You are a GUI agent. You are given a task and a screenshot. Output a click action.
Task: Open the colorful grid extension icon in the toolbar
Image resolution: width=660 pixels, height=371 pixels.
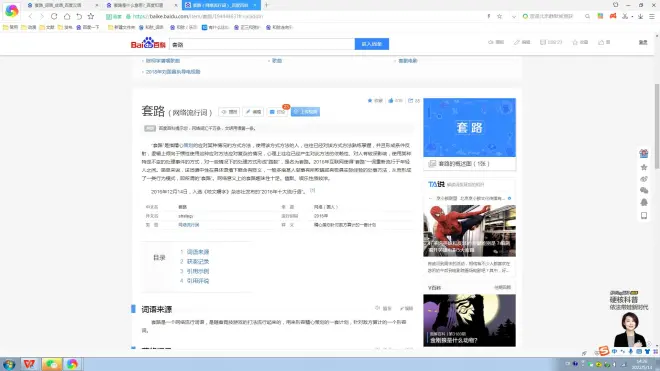click(600, 16)
